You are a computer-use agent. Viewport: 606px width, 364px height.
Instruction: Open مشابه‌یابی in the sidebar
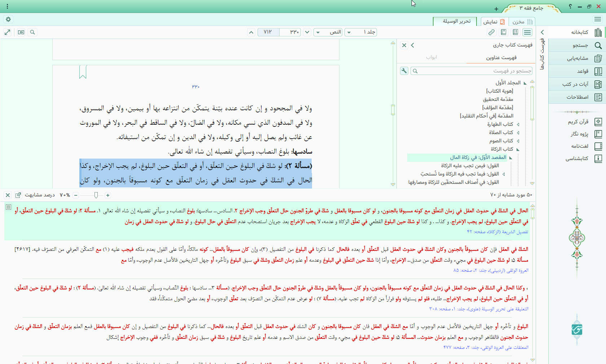577,58
